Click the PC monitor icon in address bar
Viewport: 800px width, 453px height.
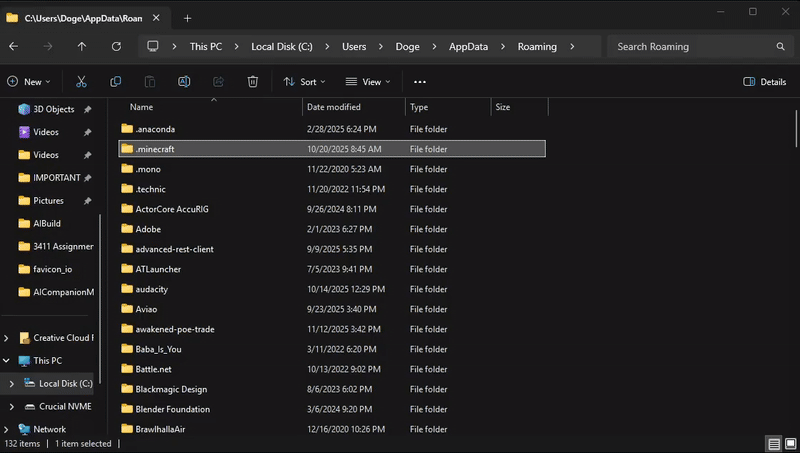[x=153, y=46]
